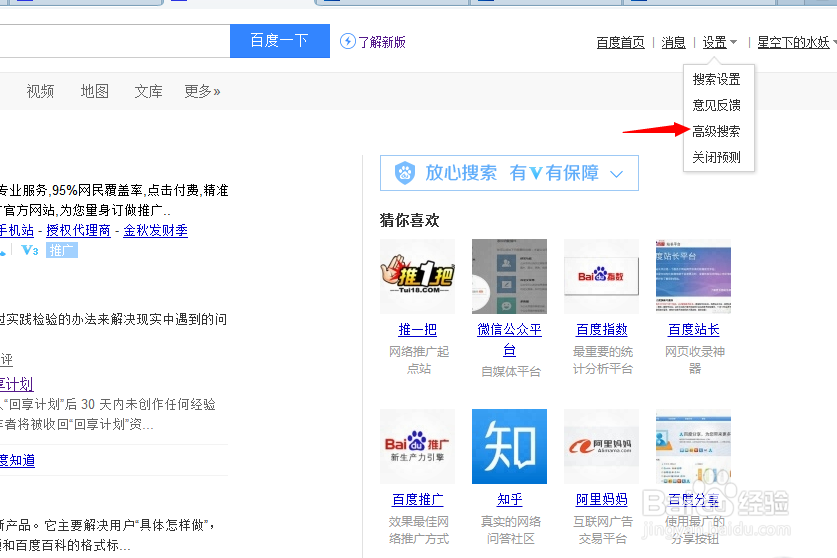837x558 pixels.
Task: Click the 猜你喜欢 heading text
Action: click(x=409, y=220)
